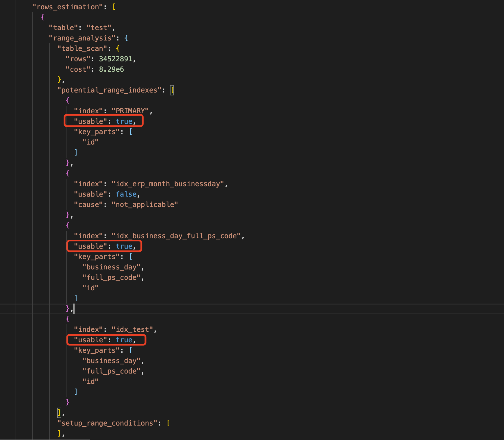Click "full_ps_code" under idx_business_day_full_ps_code key_parts
Screen dimensions: 504x440
pos(111,278)
